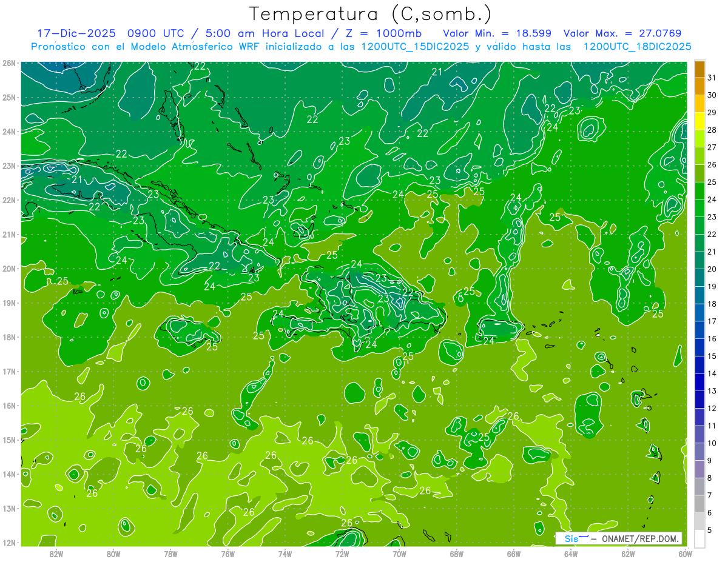728x562 pixels.
Task: Click the 82W longitude axis label
Action: (56, 554)
